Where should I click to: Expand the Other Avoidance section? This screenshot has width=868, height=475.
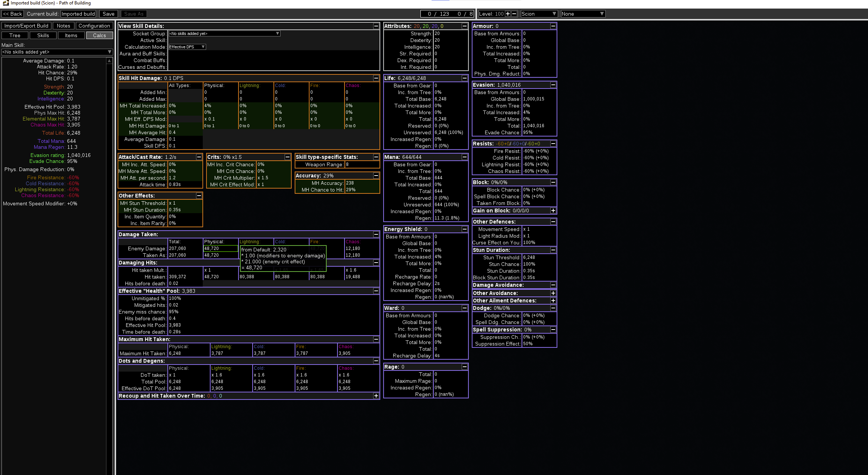[x=553, y=293]
